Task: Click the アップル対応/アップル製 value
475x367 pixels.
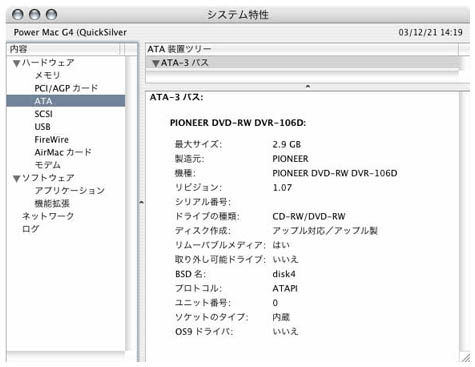Action: 325,231
